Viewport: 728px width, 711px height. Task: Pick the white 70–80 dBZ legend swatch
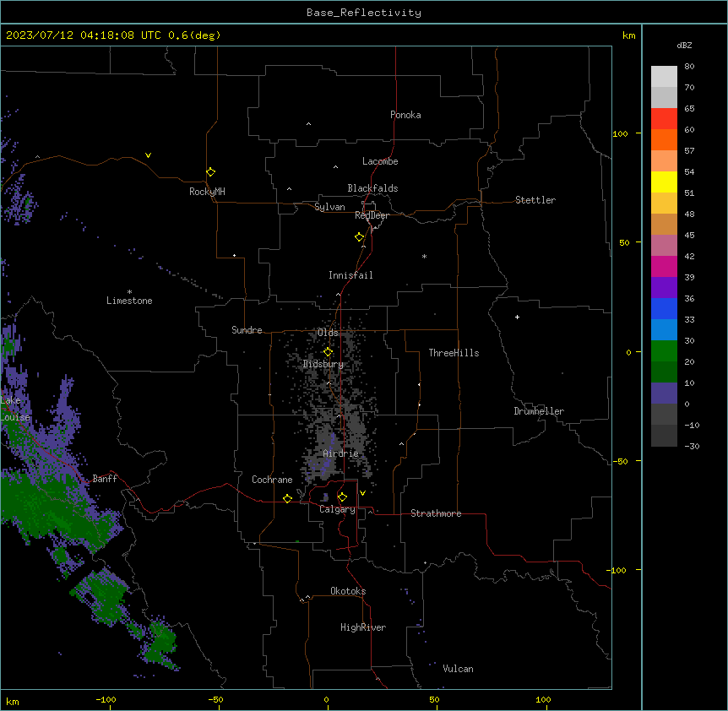click(664, 77)
